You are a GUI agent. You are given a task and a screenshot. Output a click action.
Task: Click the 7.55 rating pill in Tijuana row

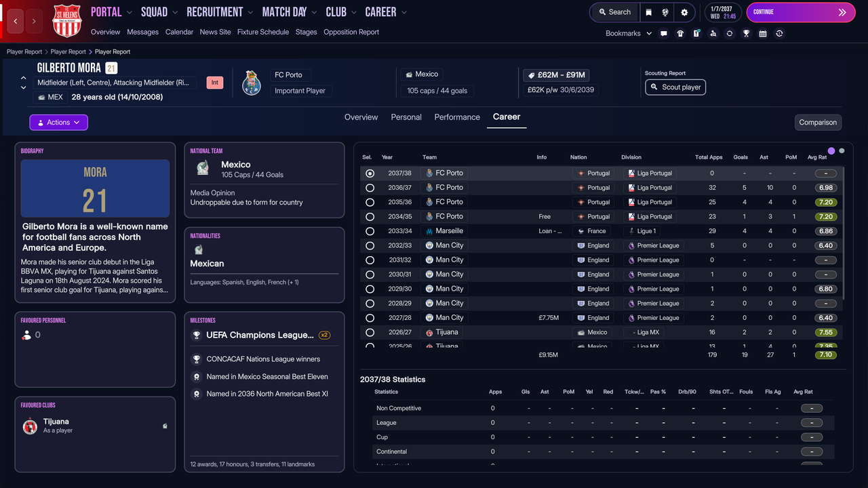[x=825, y=332]
